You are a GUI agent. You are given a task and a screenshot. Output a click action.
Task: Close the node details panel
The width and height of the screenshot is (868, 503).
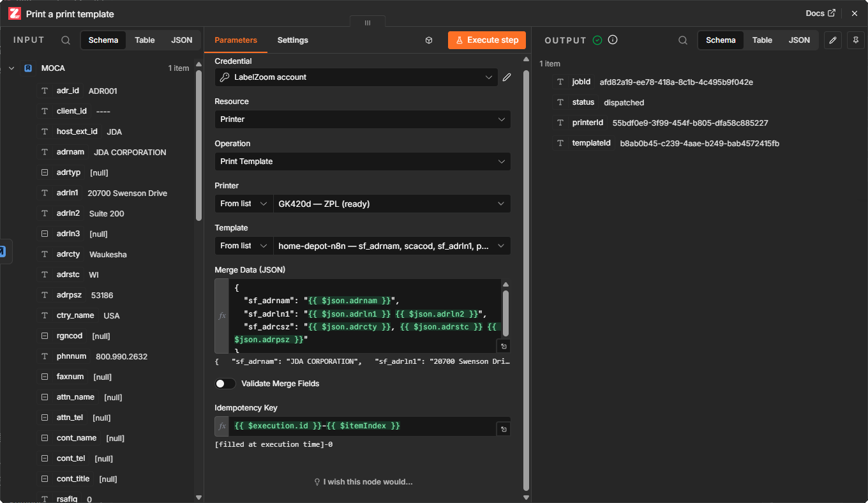(855, 13)
